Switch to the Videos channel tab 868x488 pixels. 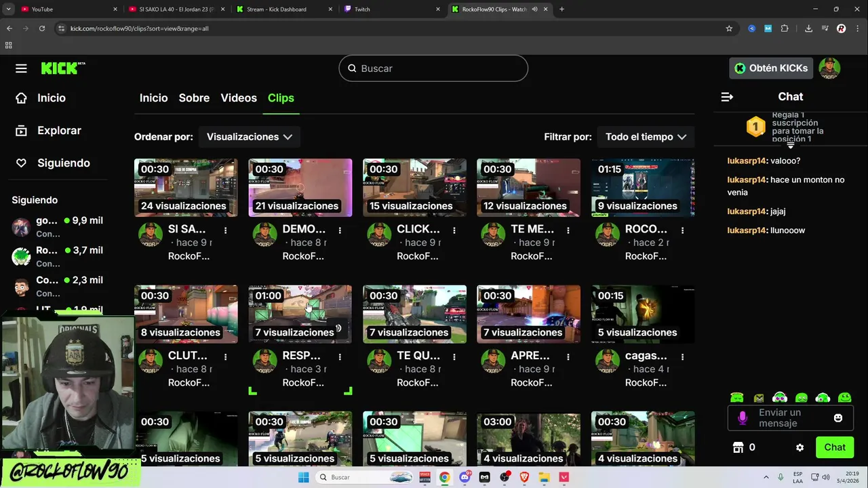(x=239, y=98)
